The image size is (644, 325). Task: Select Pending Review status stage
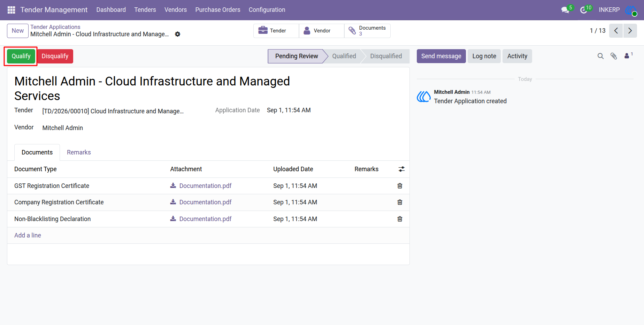coord(296,56)
